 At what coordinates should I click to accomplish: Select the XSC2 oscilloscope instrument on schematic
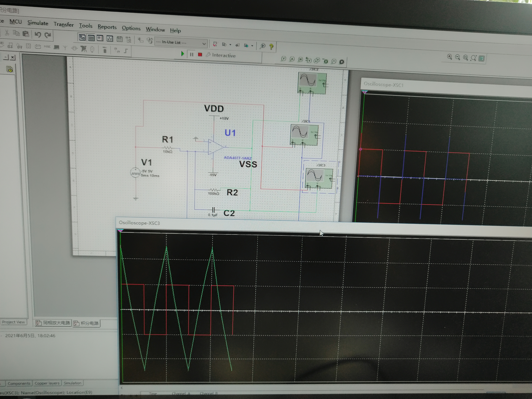[312, 83]
